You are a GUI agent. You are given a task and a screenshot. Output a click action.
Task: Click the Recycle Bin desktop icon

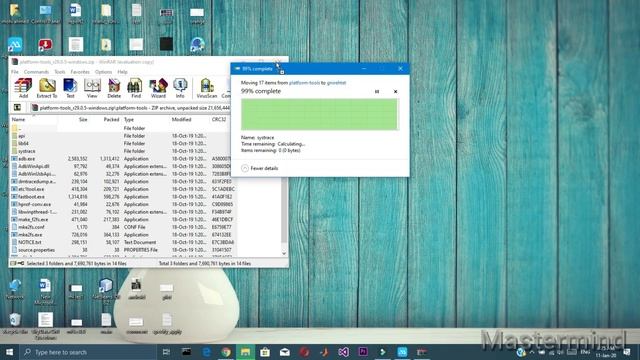pos(15,324)
